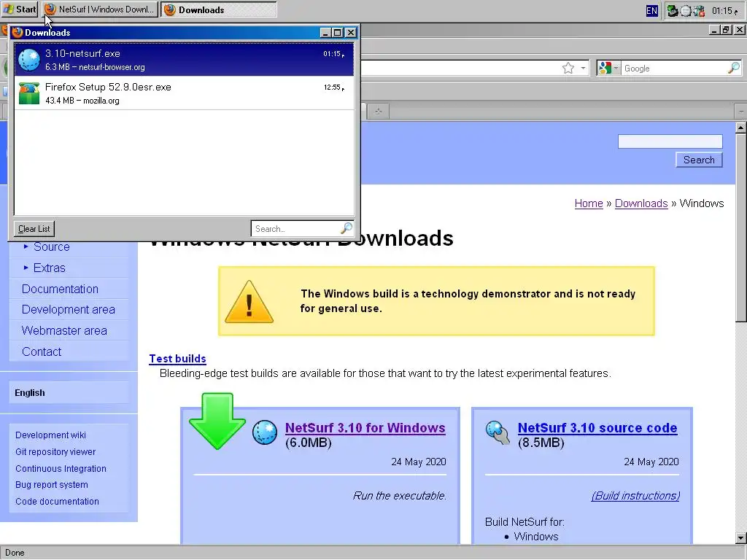Screen dimensions: 747x560
Task: Open Webmaster area in sidebar
Action: (x=64, y=330)
